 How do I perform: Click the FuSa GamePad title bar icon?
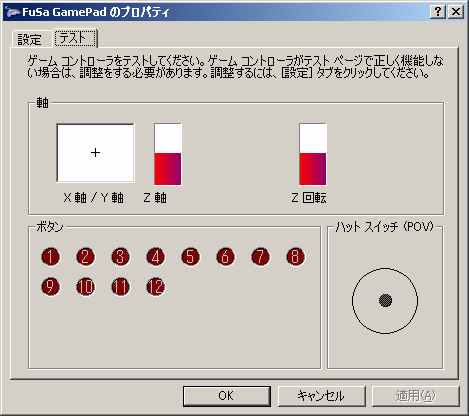coord(12,12)
